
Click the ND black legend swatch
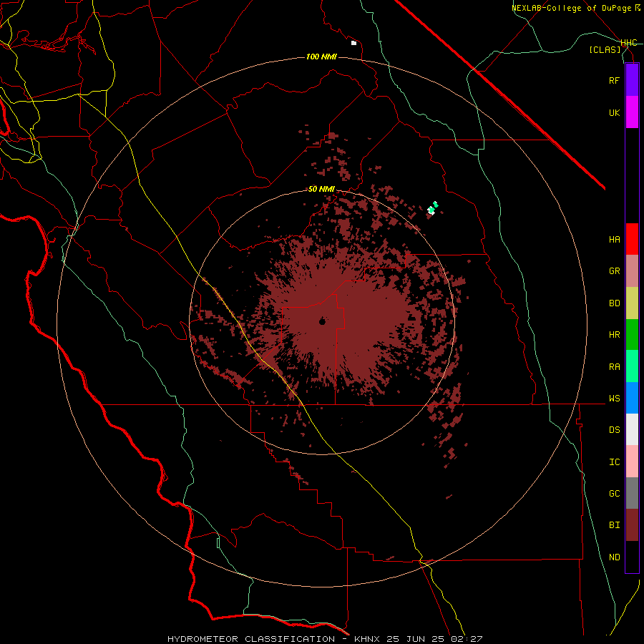pyautogui.click(x=632, y=557)
